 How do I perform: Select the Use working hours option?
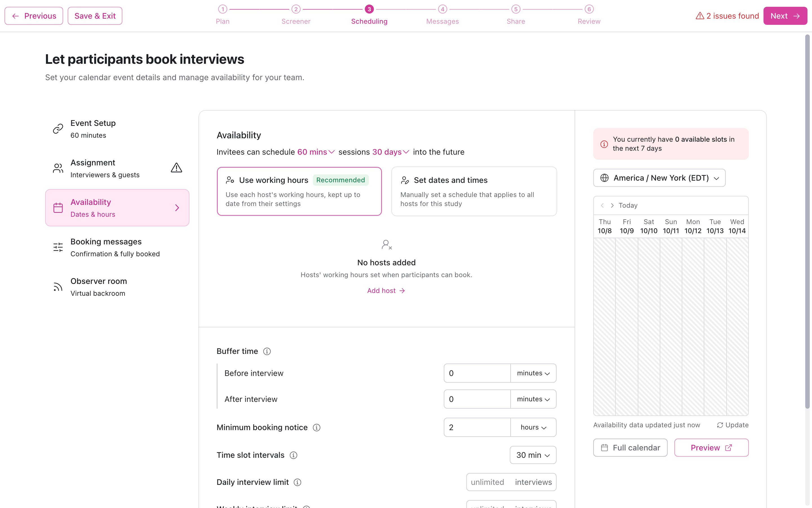299,191
